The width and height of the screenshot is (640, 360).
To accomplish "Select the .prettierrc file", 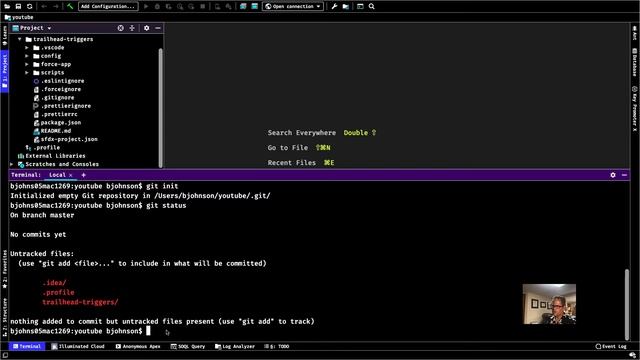I will [56, 114].
